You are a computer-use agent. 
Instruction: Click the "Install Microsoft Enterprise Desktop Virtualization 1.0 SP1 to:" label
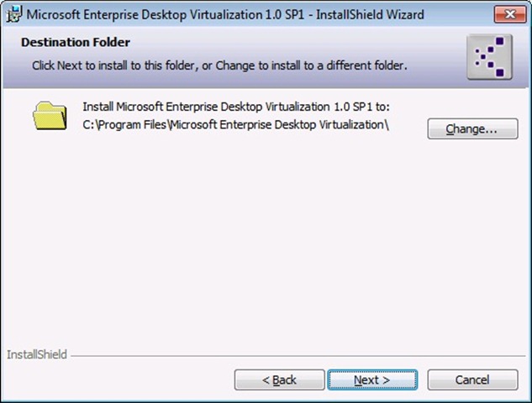pos(237,107)
